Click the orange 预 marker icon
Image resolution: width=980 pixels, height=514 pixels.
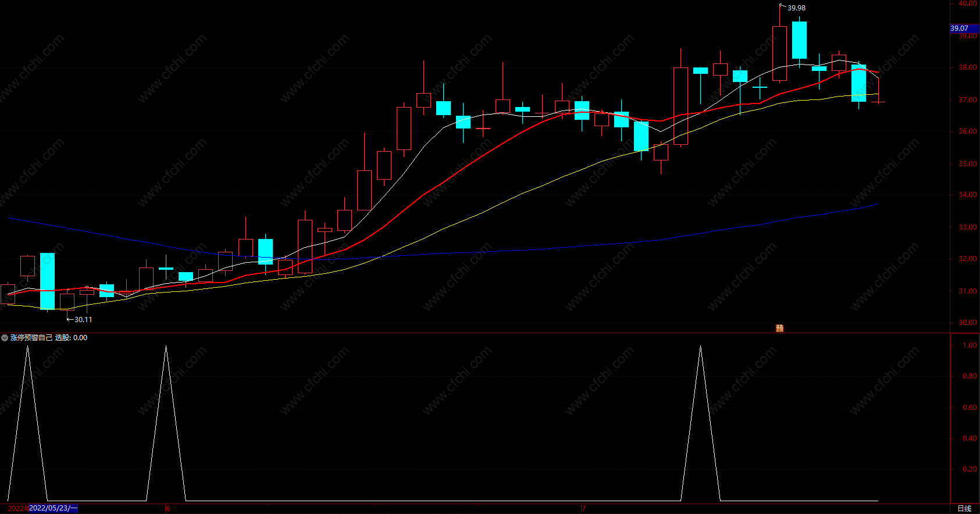click(x=779, y=329)
